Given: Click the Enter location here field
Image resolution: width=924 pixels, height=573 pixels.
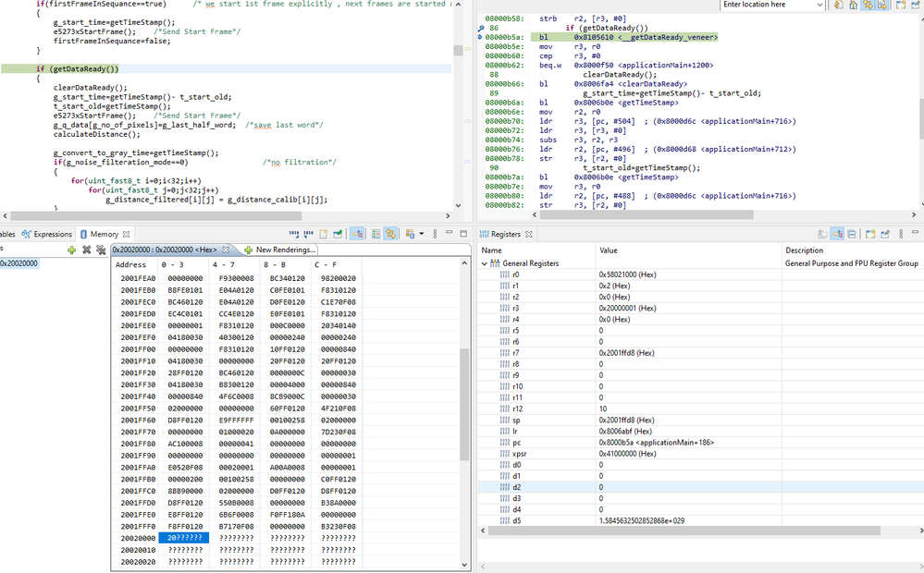Looking at the screenshot, I should pos(766,5).
